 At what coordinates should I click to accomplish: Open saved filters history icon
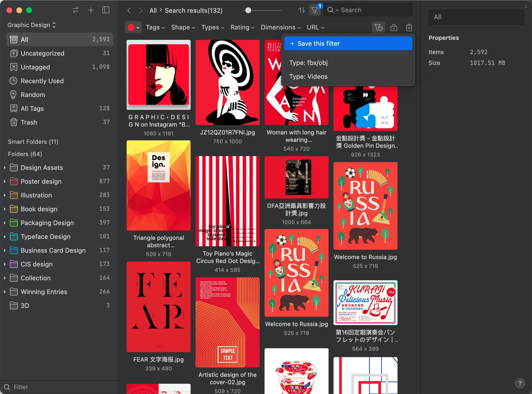pos(378,27)
